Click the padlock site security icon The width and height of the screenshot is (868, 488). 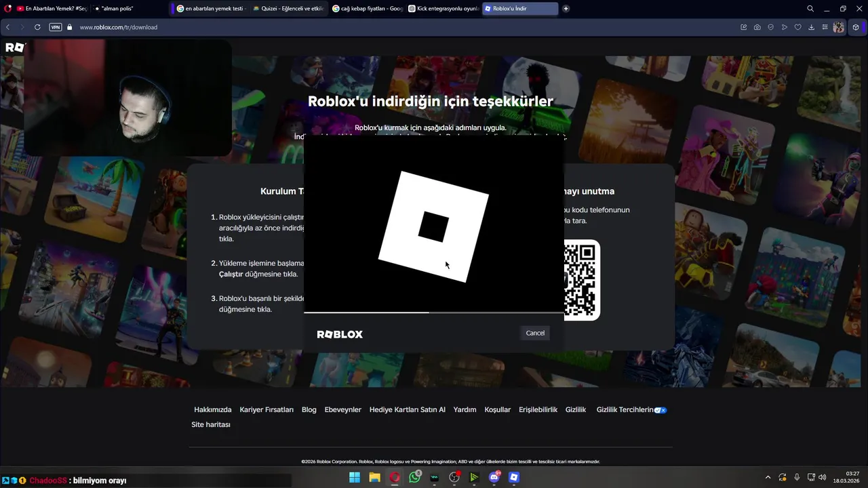[69, 27]
